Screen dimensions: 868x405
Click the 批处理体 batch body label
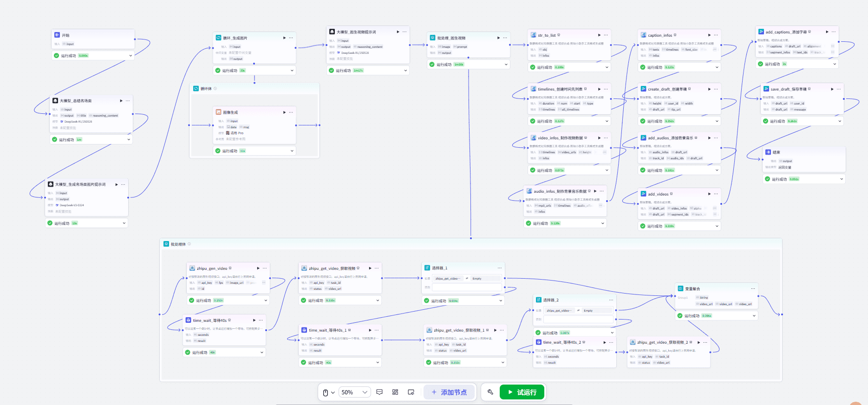tap(178, 244)
